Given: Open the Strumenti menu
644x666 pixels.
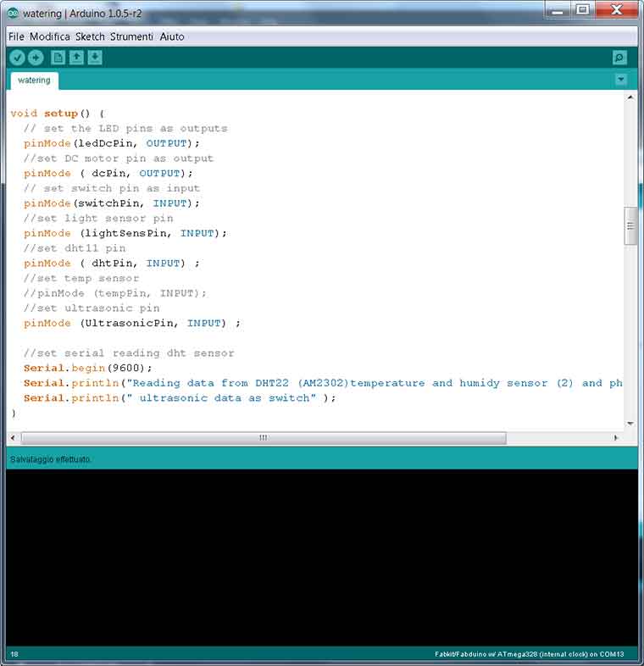Looking at the screenshot, I should (x=131, y=36).
